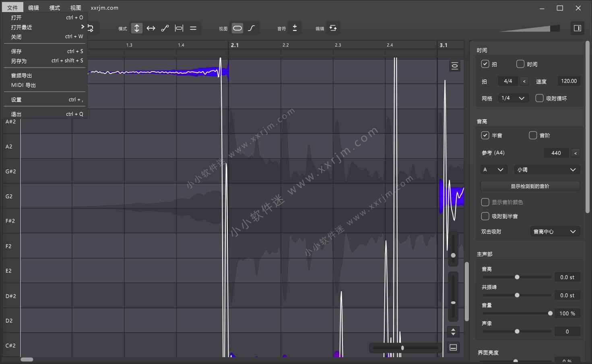Expand the 音高中心 double-click snap dropdown
Viewport: 592px width, 364px height.
(555, 232)
